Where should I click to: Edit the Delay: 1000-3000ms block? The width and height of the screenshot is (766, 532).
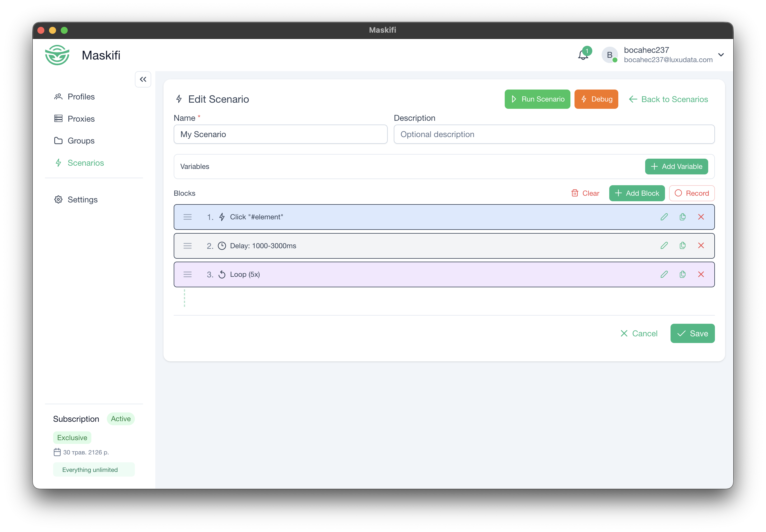tap(664, 246)
